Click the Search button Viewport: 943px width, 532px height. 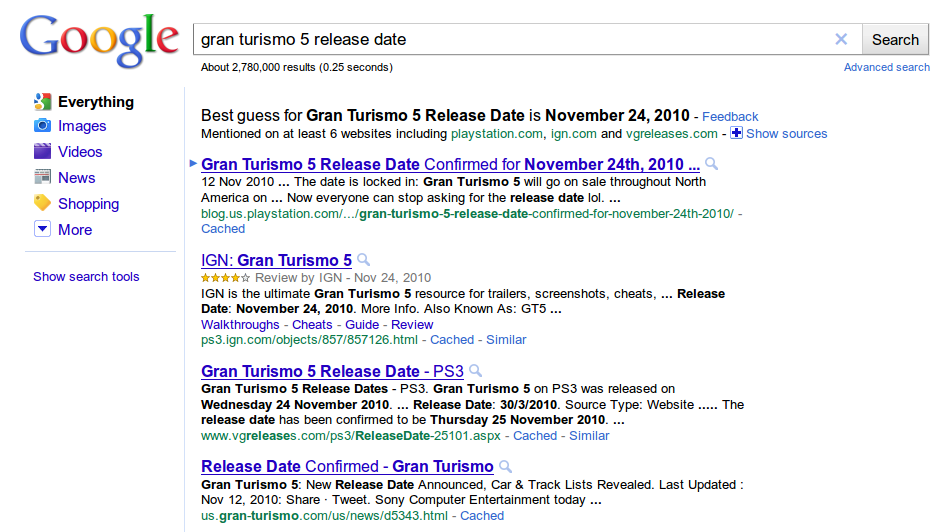(x=895, y=40)
